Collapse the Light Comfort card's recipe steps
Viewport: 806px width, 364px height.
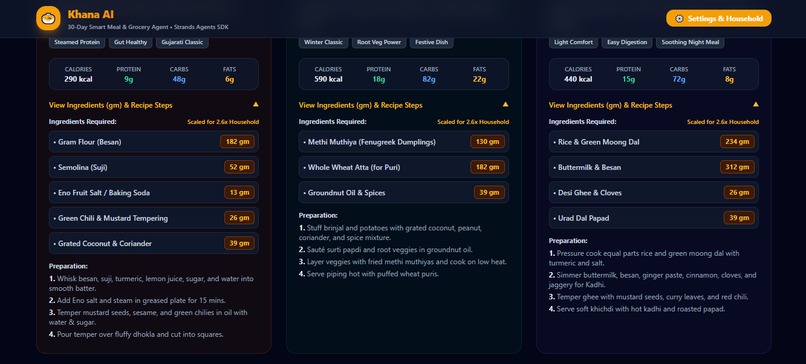tap(653, 105)
